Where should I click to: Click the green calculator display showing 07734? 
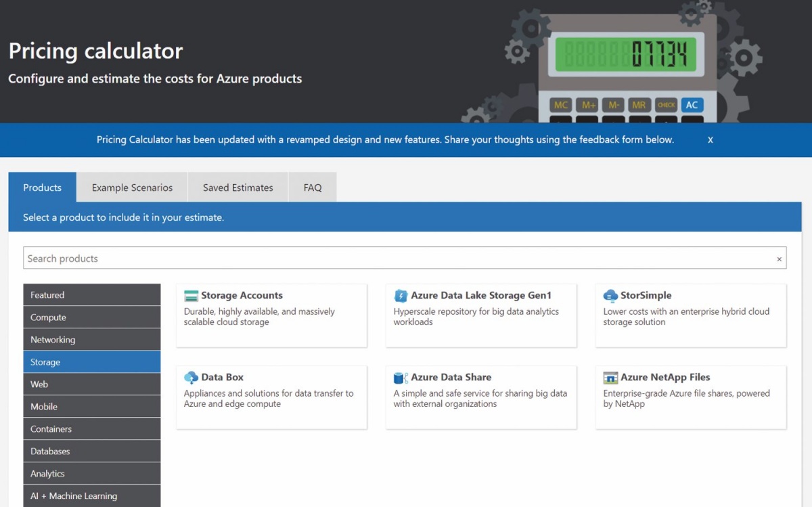625,53
